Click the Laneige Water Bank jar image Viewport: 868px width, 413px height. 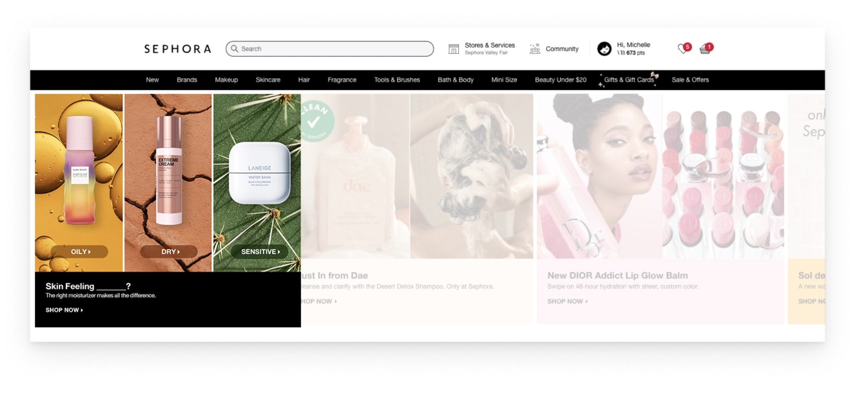(259, 172)
